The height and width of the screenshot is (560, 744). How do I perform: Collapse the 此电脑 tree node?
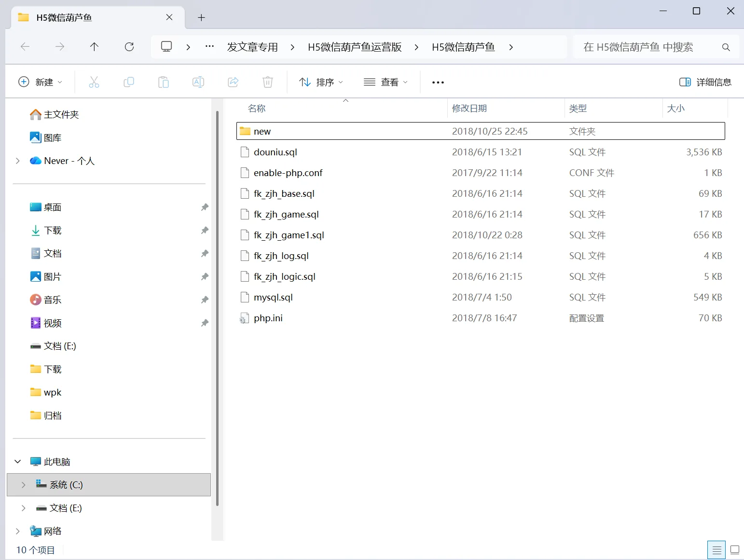click(18, 462)
